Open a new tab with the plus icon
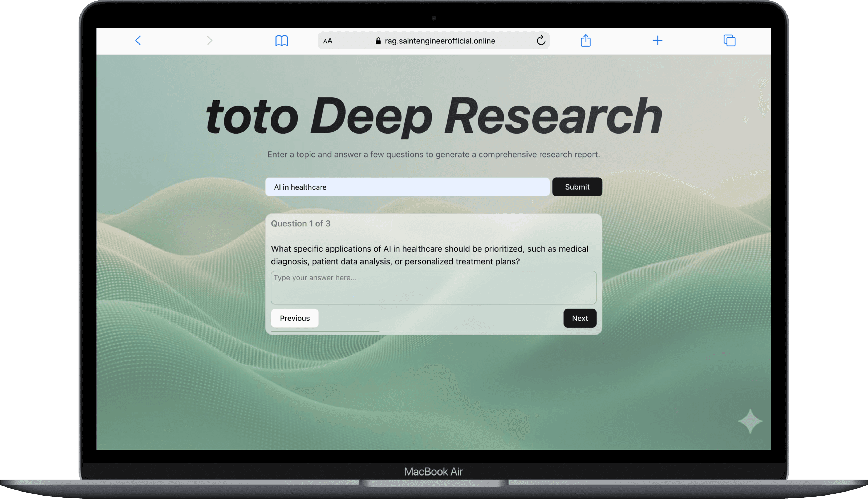 click(657, 41)
